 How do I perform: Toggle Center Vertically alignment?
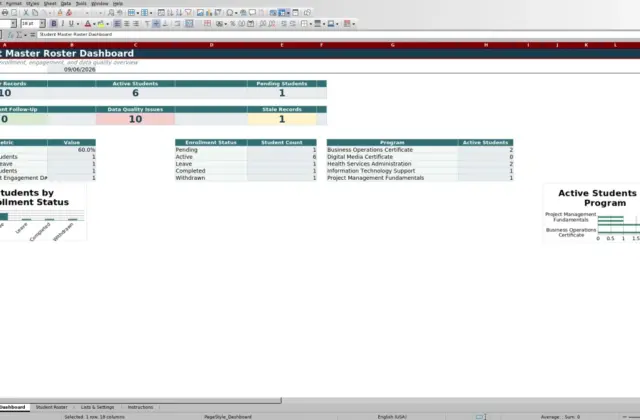coord(156,24)
